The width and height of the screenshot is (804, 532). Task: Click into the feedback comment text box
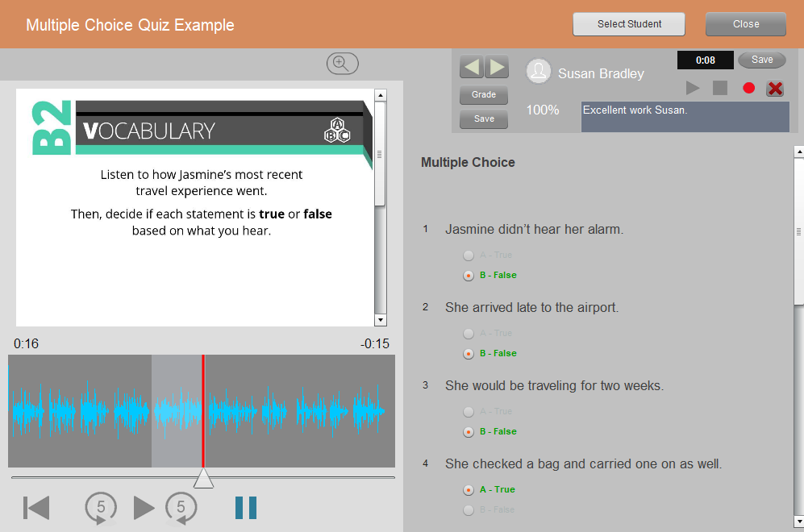(685, 117)
